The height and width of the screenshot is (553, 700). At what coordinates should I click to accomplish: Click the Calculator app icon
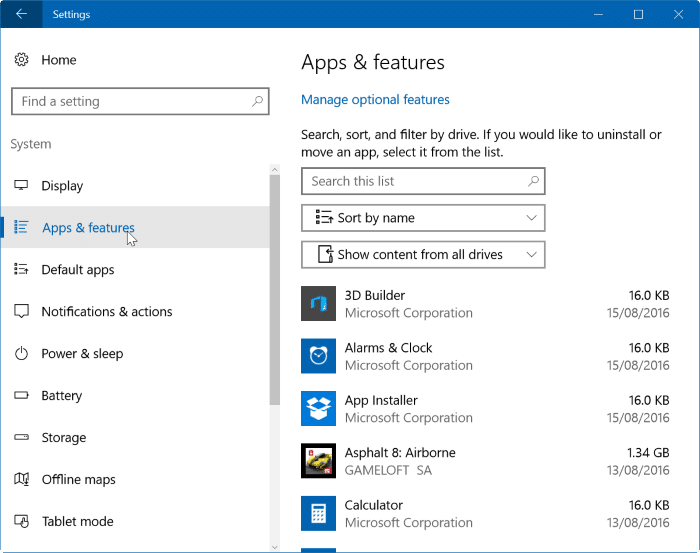pos(318,513)
